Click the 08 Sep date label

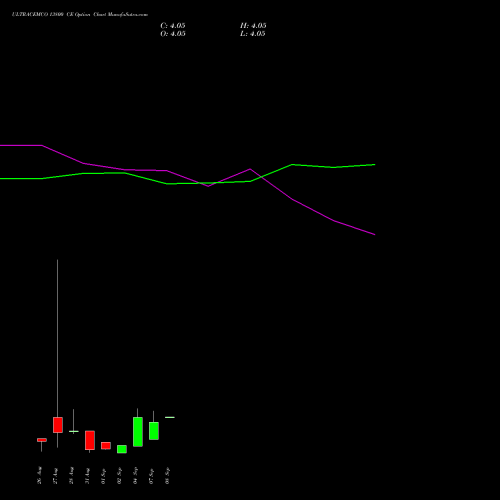168,475
